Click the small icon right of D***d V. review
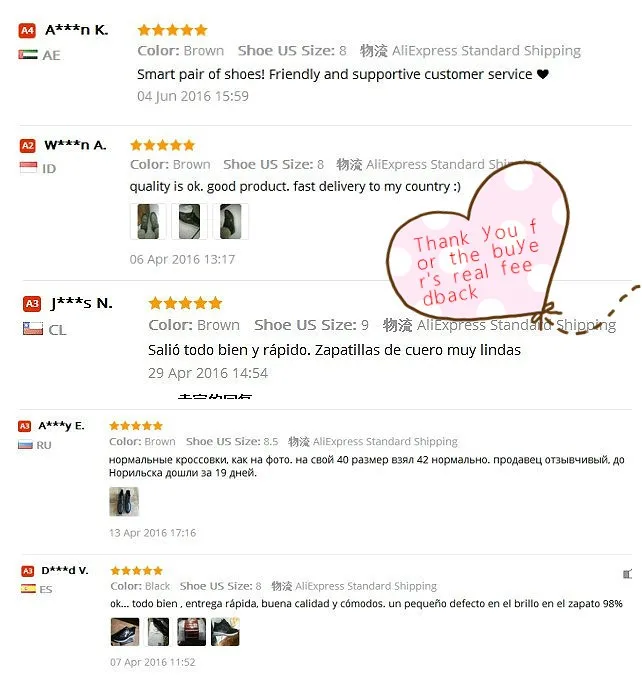The height and width of the screenshot is (682, 642). [627, 574]
